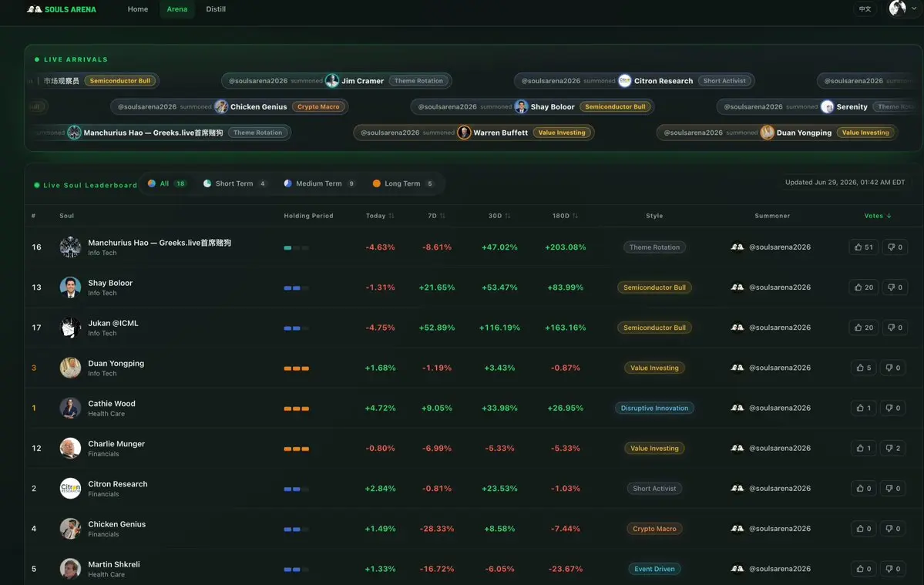Viewport: 924px width, 585px height.
Task: Click the Live Soul Leaderboard heading
Action: point(90,185)
